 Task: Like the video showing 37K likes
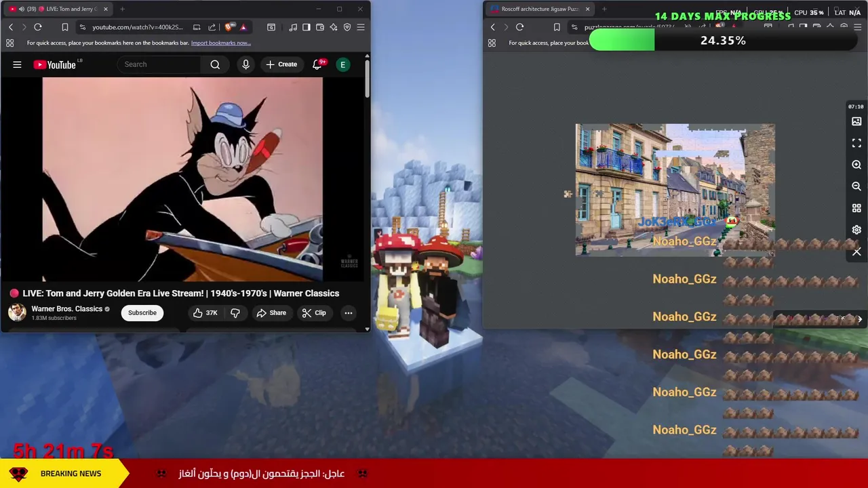[x=204, y=312]
